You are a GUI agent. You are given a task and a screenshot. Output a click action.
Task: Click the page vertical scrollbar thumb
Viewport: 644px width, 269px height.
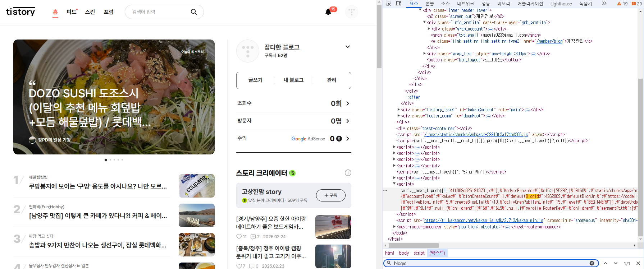(379, 36)
